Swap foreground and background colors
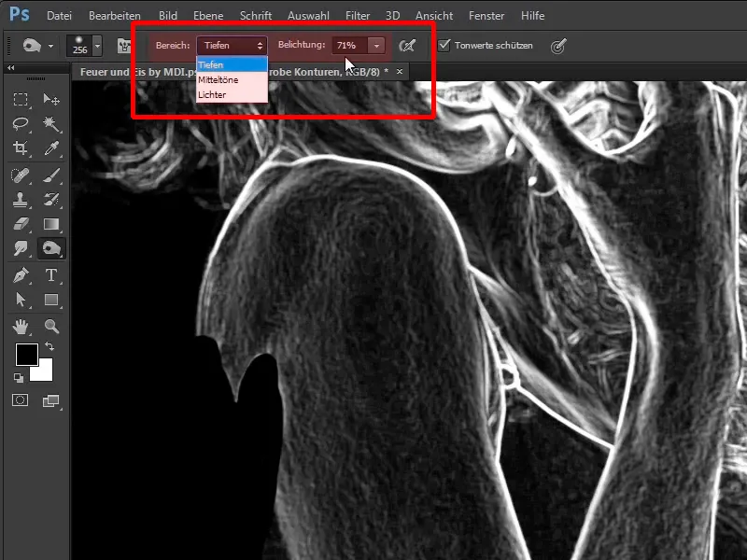The width and height of the screenshot is (747, 560). click(x=49, y=346)
